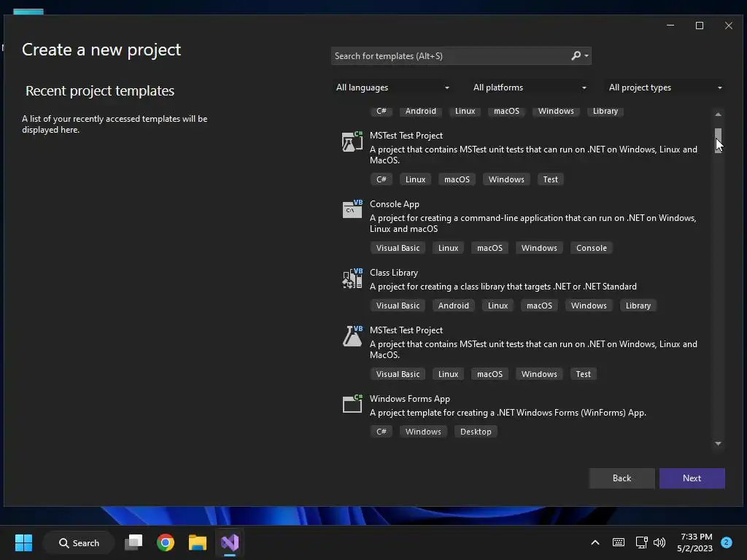Click Windows tag under Windows Forms App
This screenshot has height=560, width=747.
coord(423,432)
